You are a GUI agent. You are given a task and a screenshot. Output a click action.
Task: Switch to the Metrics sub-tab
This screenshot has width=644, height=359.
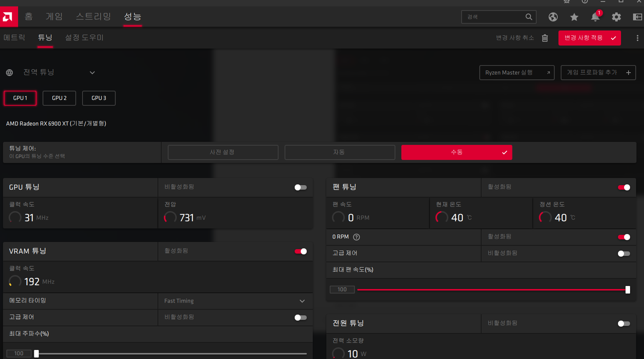(x=14, y=38)
